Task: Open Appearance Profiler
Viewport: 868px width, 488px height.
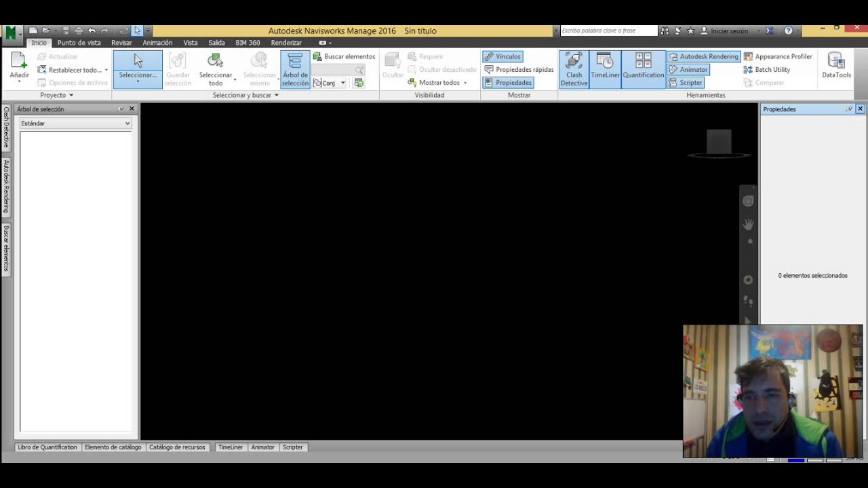Action: pos(778,56)
